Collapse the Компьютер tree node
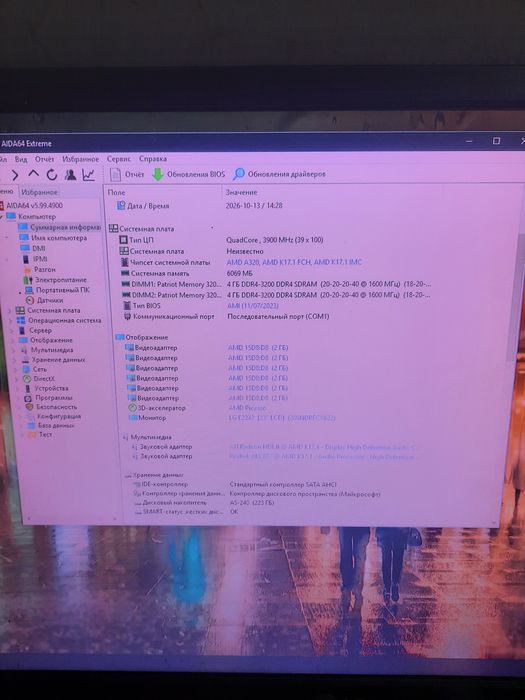The width and height of the screenshot is (525, 700). click(2, 217)
